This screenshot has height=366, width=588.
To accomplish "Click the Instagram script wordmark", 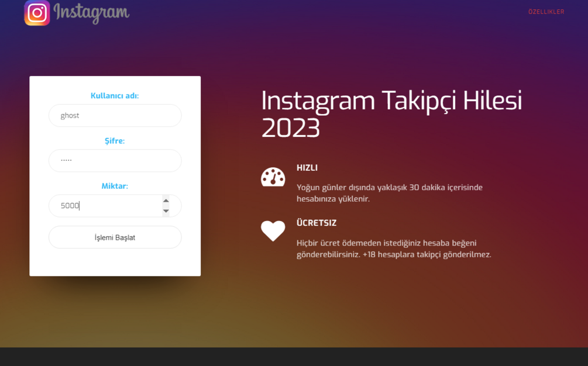I will pyautogui.click(x=91, y=13).
